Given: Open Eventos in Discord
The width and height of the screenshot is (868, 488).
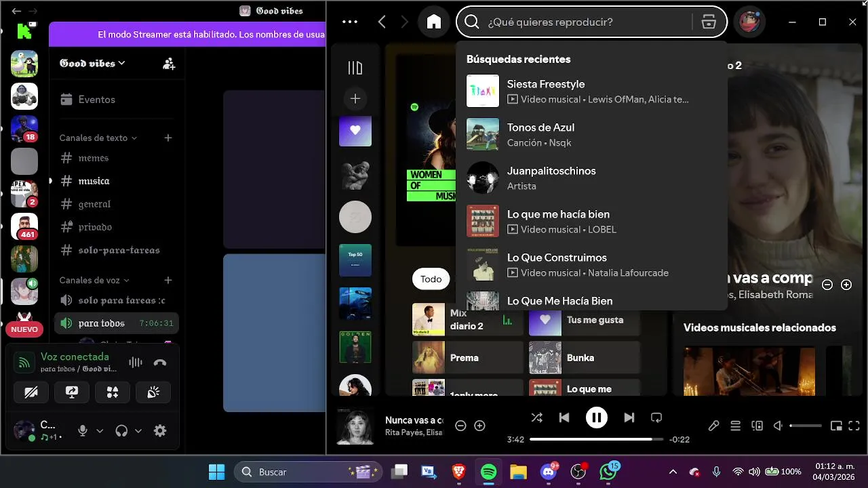Looking at the screenshot, I should click(115, 100).
